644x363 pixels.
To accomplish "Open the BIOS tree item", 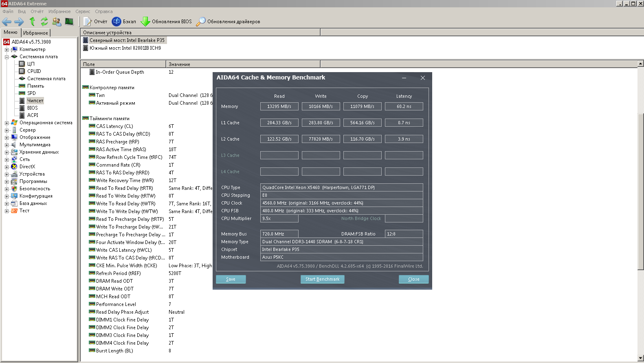I will (x=32, y=108).
